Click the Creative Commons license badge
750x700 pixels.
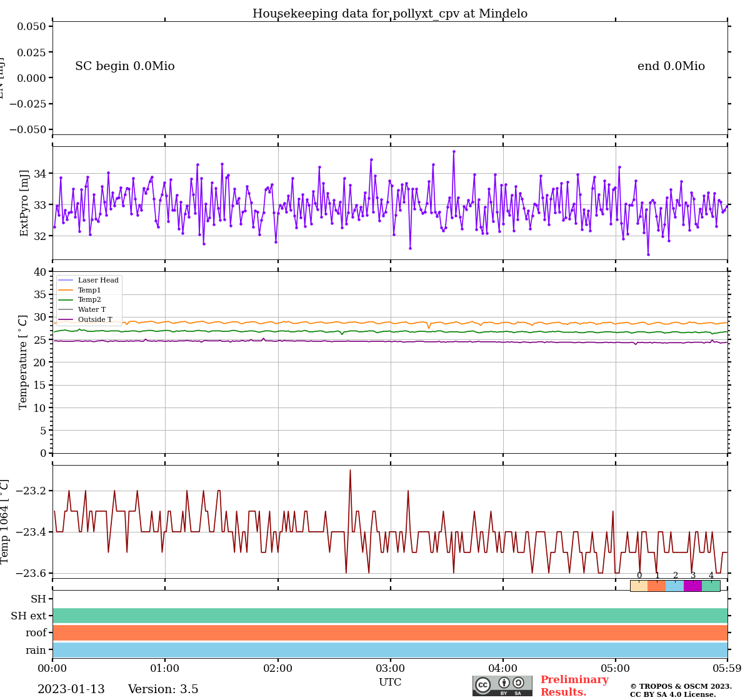[x=502, y=686]
